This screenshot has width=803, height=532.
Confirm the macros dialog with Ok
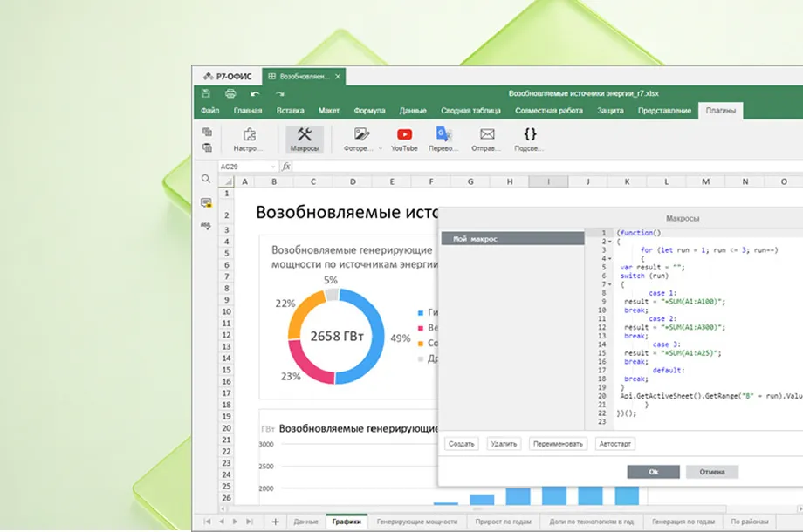654,472
